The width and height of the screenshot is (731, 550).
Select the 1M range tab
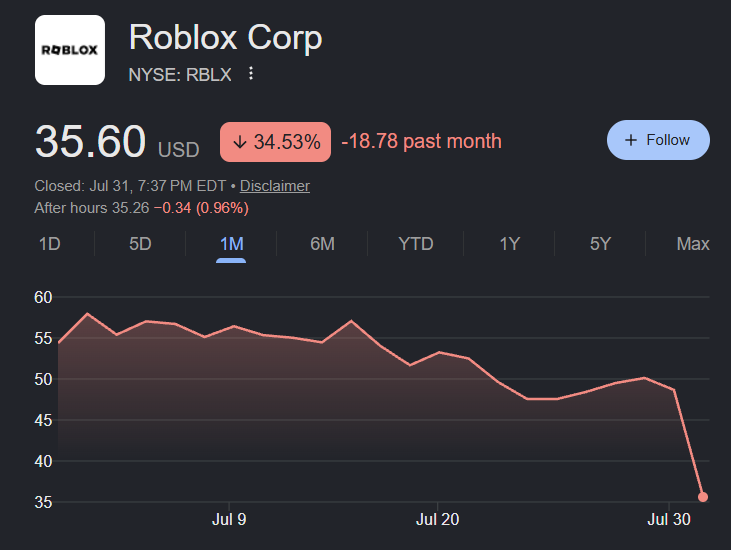[x=231, y=244]
